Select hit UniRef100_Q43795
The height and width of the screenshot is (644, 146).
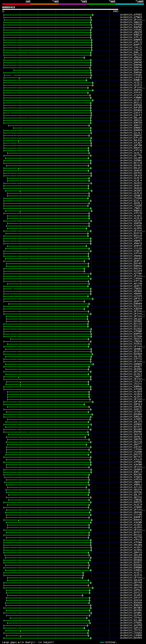click(x=131, y=588)
